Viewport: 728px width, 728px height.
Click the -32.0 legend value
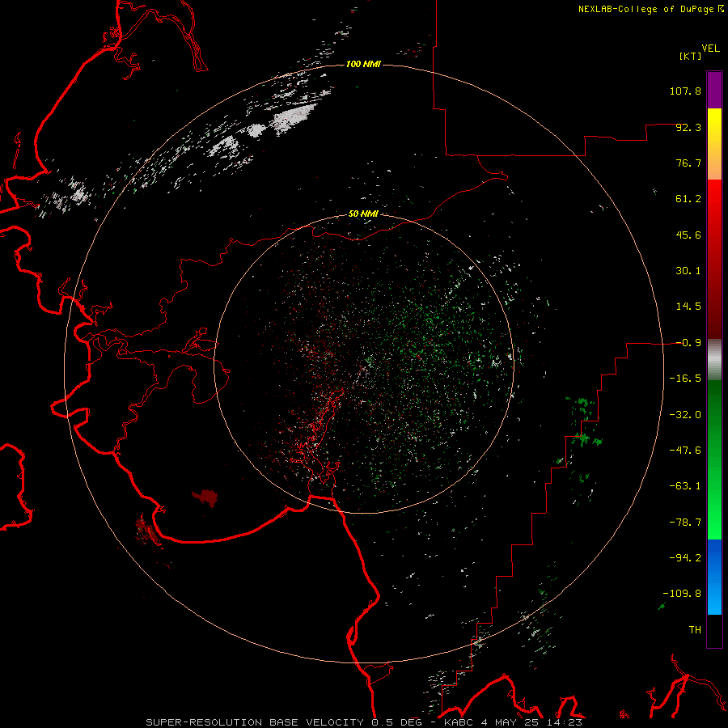click(685, 415)
